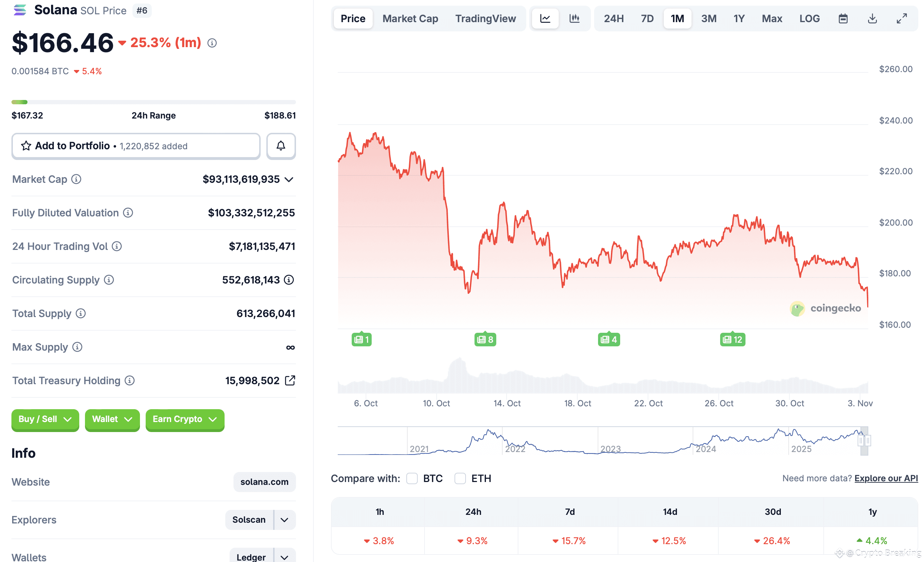Click the Circulating Supply info icon
The height and width of the screenshot is (562, 924).
109,280
